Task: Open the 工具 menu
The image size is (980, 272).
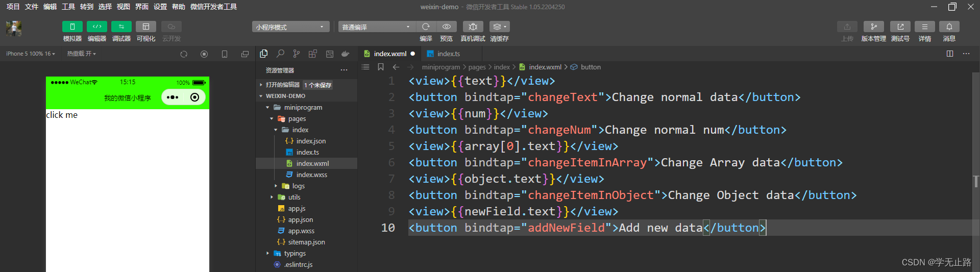Action: [68, 7]
